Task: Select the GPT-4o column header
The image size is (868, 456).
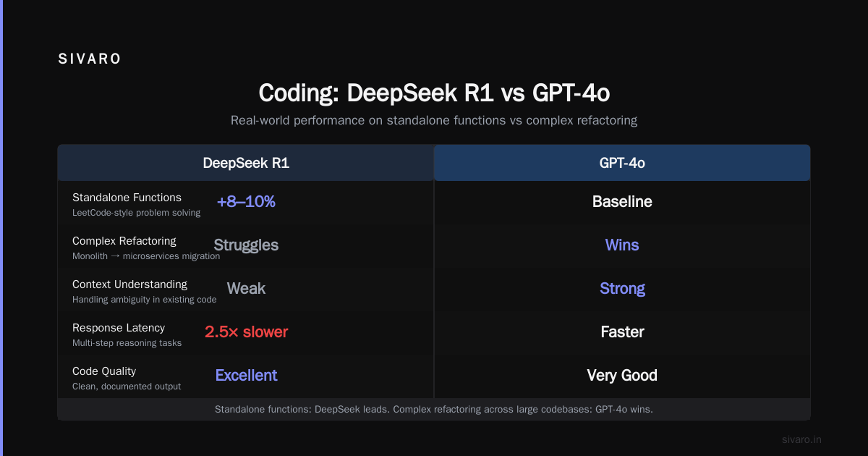Action: [x=622, y=163]
